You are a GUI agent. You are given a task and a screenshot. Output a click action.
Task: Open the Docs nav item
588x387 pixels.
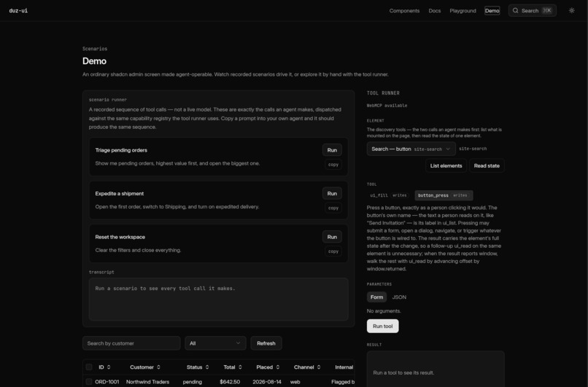click(435, 10)
